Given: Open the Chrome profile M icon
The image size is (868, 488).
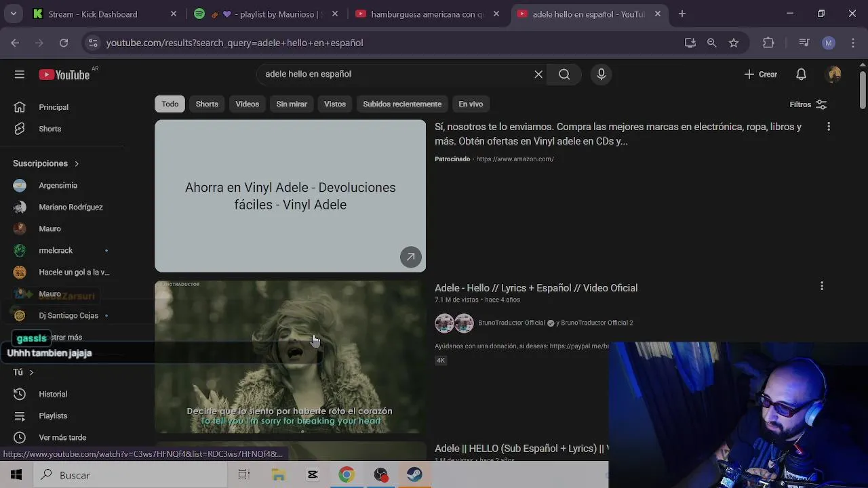Looking at the screenshot, I should 828,43.
